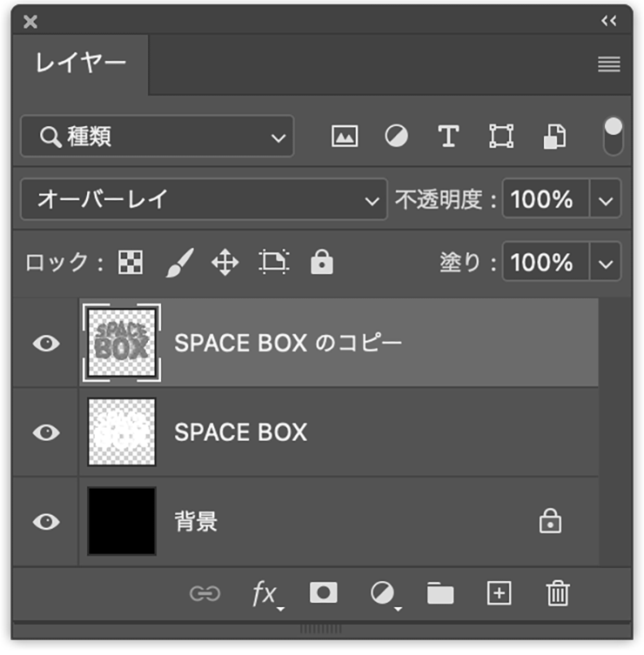Expand the 不透明度 opacity slider arrow

(607, 200)
